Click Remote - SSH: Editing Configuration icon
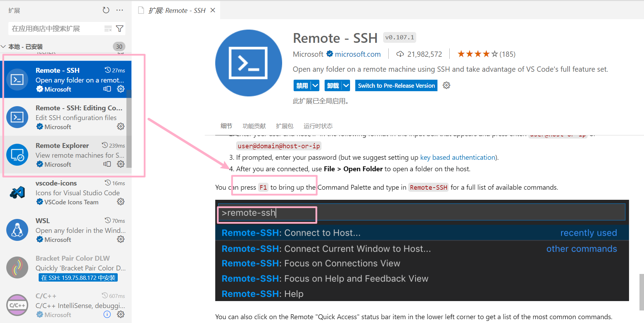644x323 pixels. (x=17, y=117)
